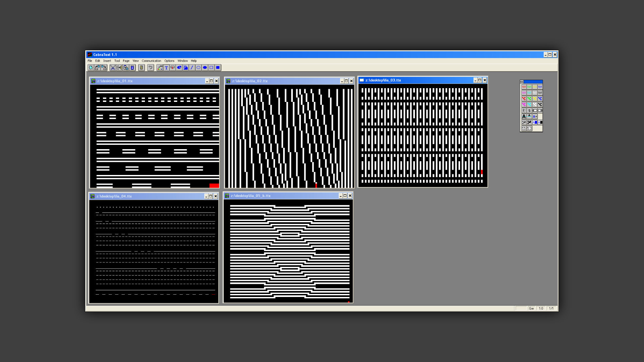Toggle the separated mosaic graphics button
This screenshot has width=644, height=362.
[x=524, y=122]
